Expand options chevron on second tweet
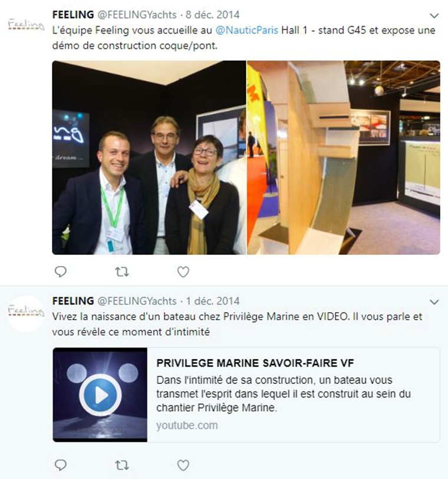Viewport: 448px width, 479px height. coord(434,302)
